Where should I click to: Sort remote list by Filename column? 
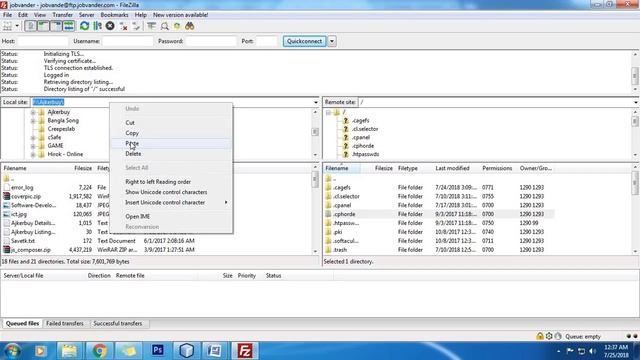[x=342, y=168]
